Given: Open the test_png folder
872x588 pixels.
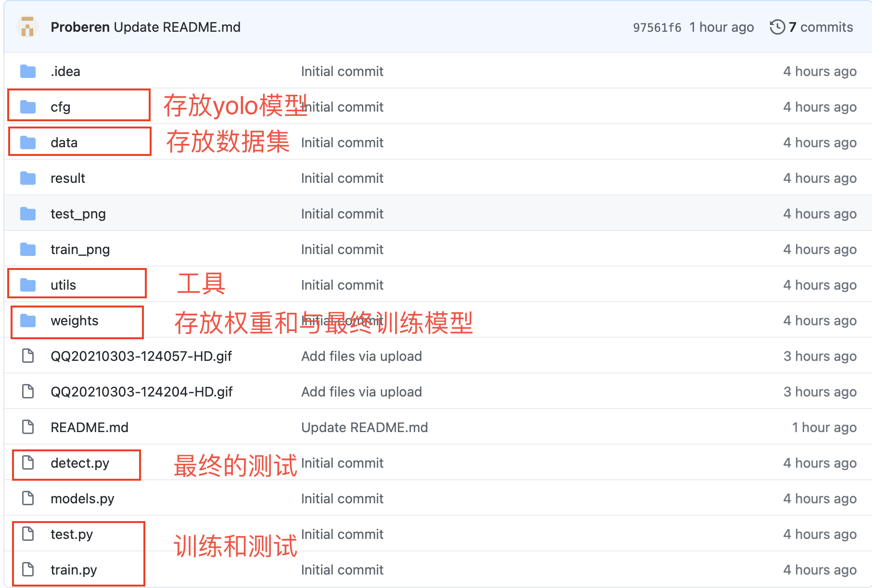Looking at the screenshot, I should pos(78,213).
